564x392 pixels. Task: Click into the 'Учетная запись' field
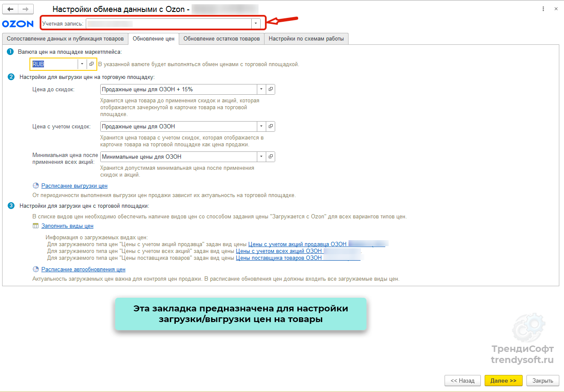click(x=169, y=24)
